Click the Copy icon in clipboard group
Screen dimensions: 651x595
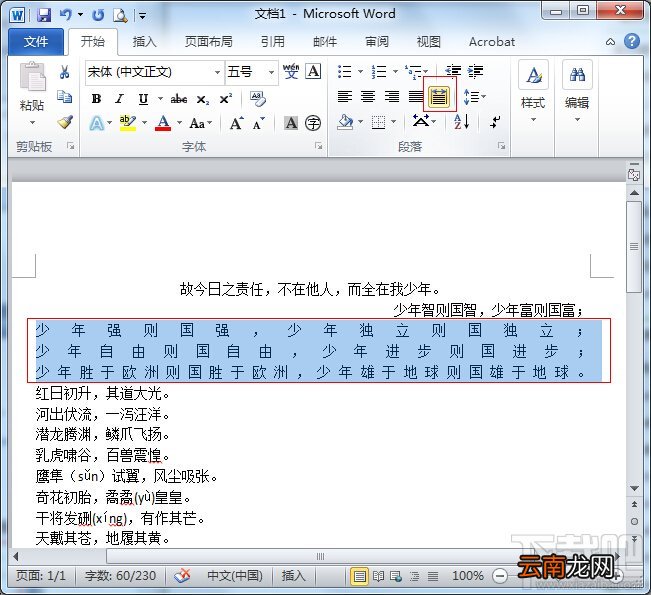64,97
